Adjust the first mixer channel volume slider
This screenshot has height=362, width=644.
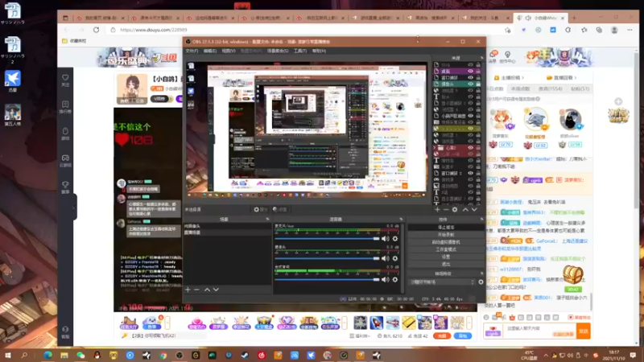327,238
